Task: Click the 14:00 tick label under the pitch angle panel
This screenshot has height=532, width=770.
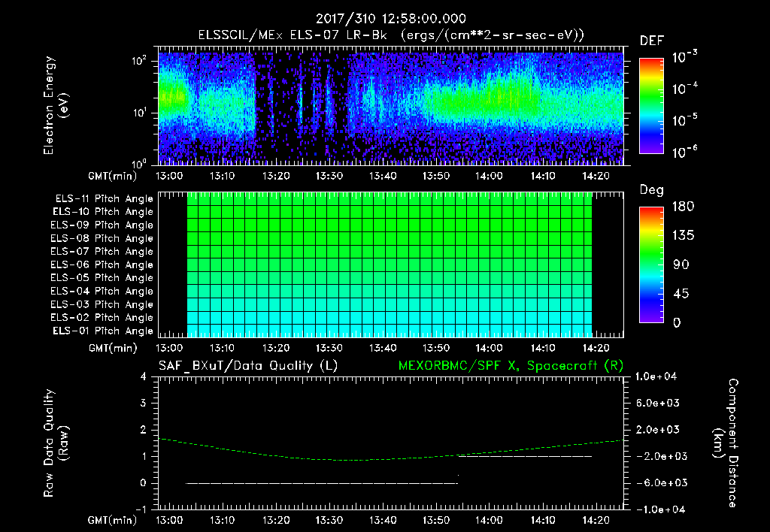Action: (489, 349)
